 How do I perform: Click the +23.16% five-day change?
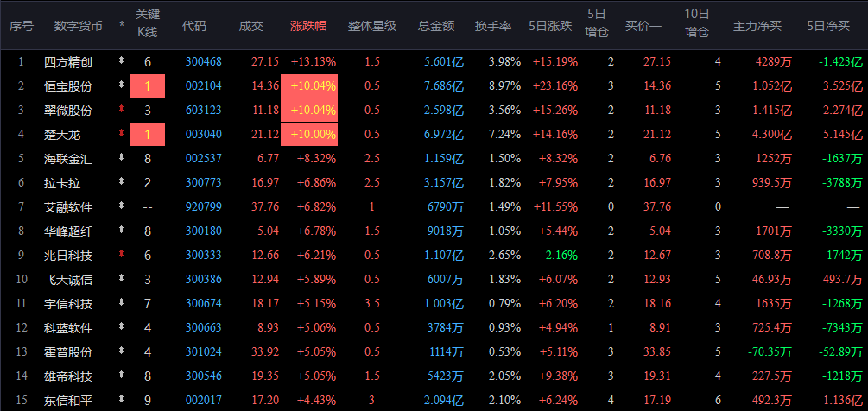[555, 85]
